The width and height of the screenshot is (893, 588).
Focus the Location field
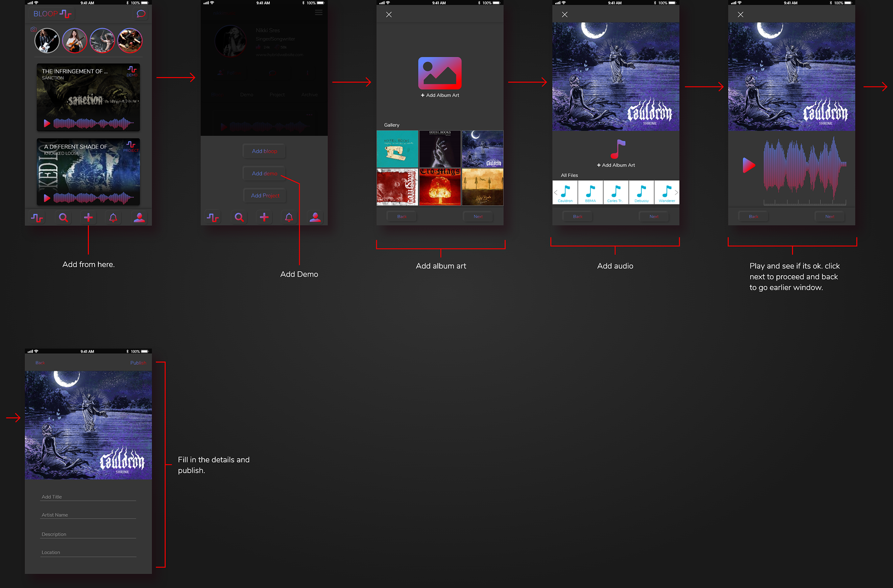(88, 553)
